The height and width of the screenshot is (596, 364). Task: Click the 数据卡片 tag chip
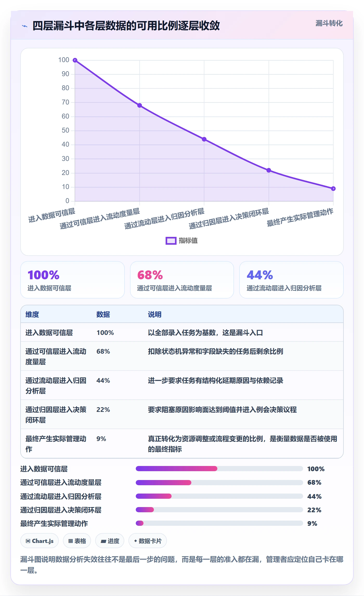click(x=148, y=541)
